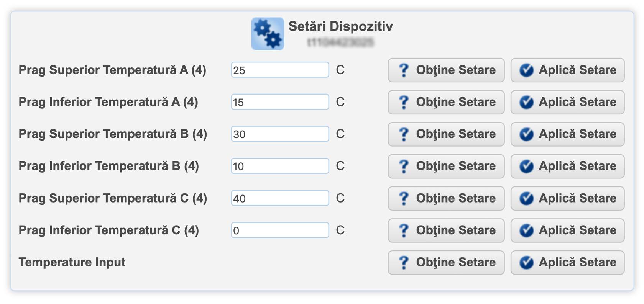Viewport: 644px width, 304px height.
Task: Select the input field showing 10
Action: (x=280, y=166)
